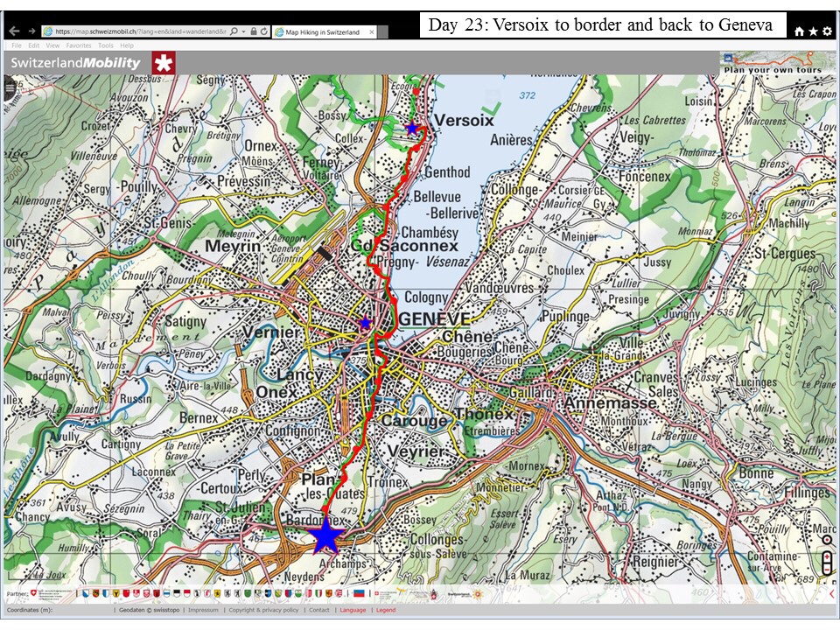Open the hamburger menu on the map
The image size is (840, 630).
coord(10,87)
